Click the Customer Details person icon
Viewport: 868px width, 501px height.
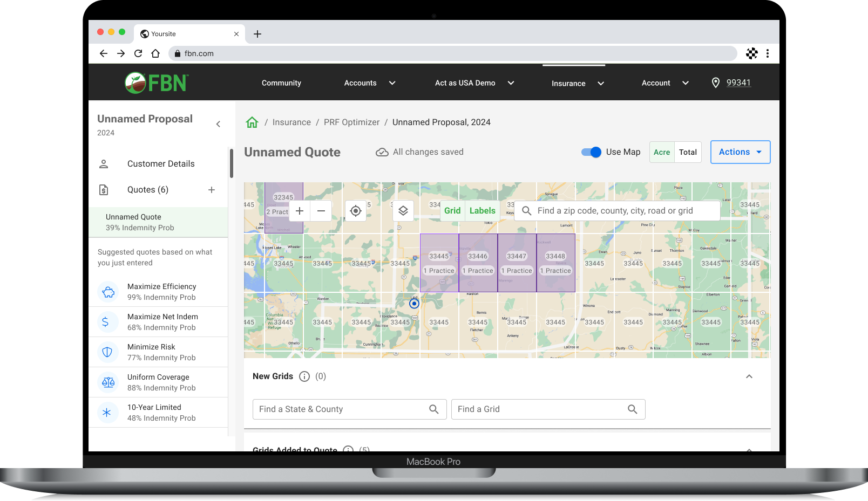[x=104, y=164]
